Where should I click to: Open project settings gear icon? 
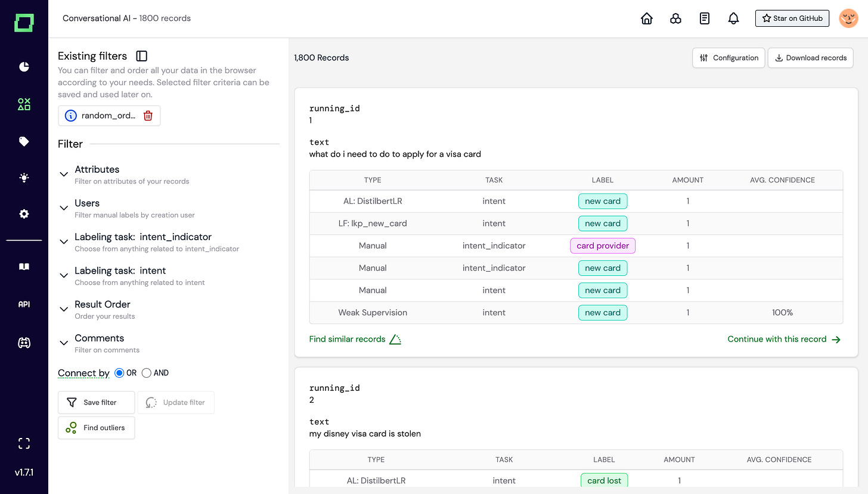pyautogui.click(x=24, y=214)
